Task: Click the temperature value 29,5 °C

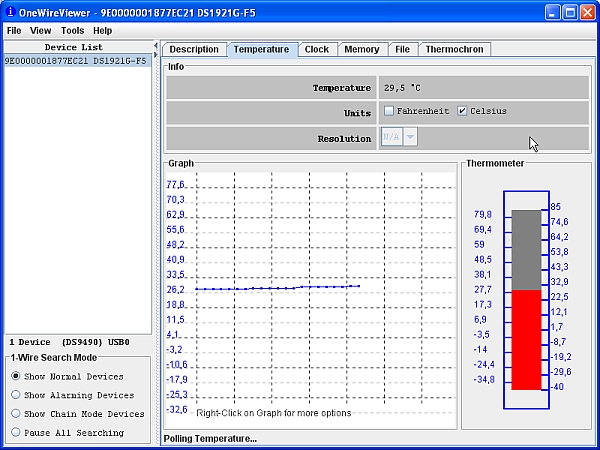Action: (x=402, y=88)
